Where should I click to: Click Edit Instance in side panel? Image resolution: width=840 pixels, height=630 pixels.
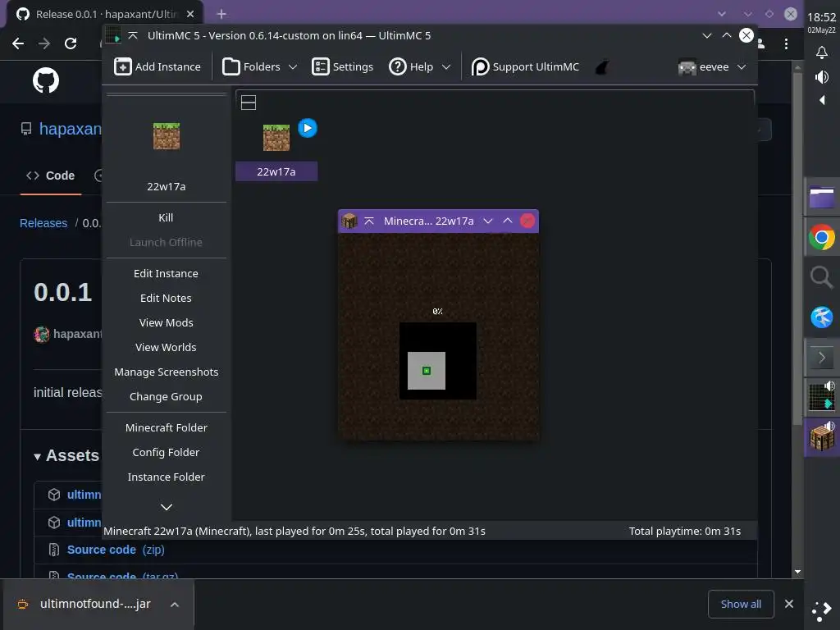pyautogui.click(x=166, y=273)
